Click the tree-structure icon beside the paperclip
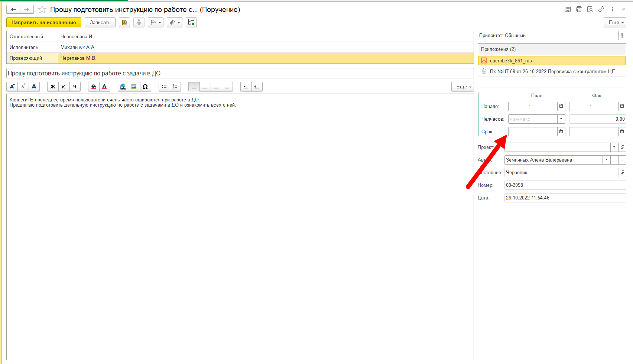 click(x=191, y=23)
